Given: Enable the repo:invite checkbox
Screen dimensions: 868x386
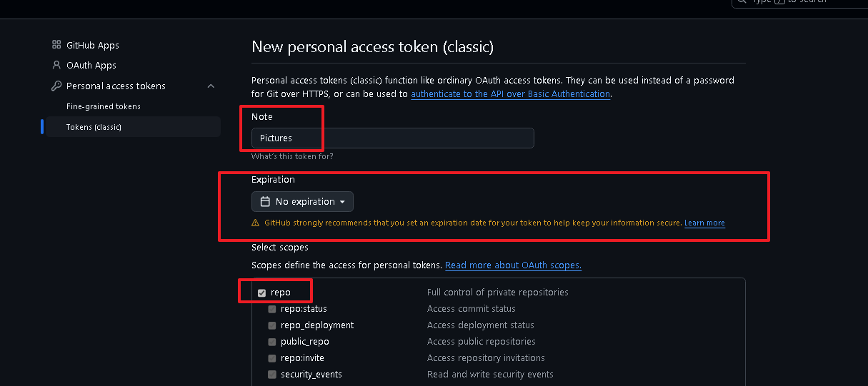Looking at the screenshot, I should point(272,358).
